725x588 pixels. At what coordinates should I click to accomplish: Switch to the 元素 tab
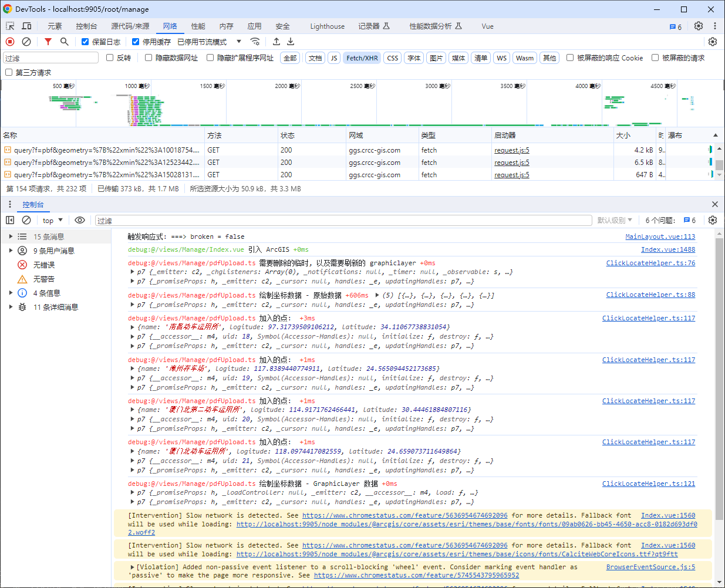[55, 26]
